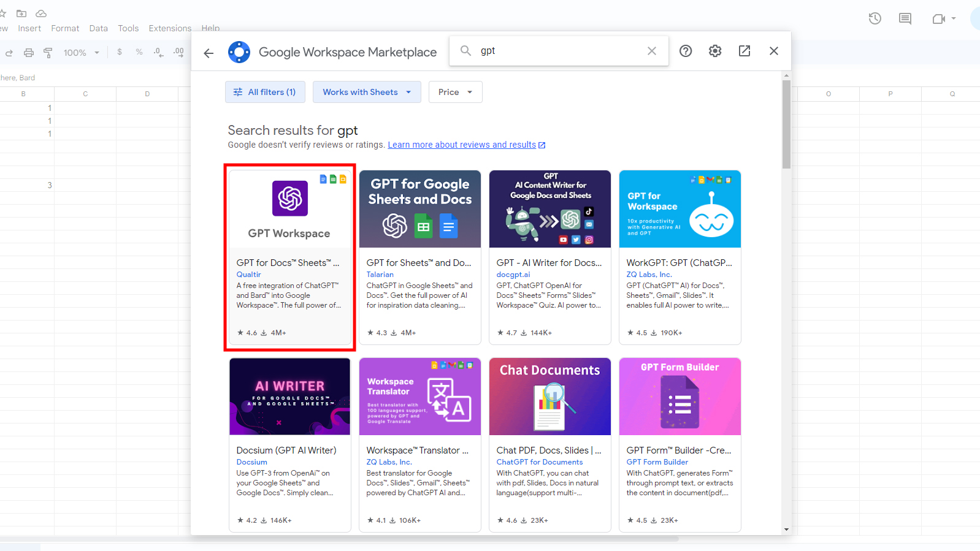Open Marketplace help question mark icon
Screen dimensions: 980x551
686,51
